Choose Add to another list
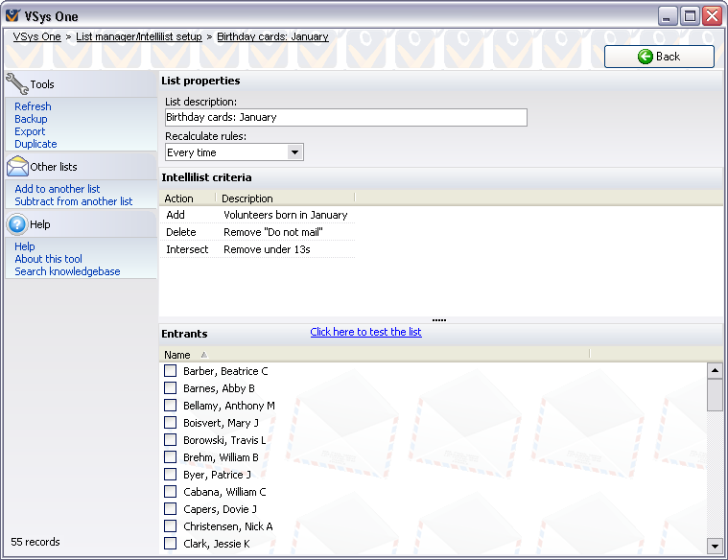728x560 pixels. (58, 189)
